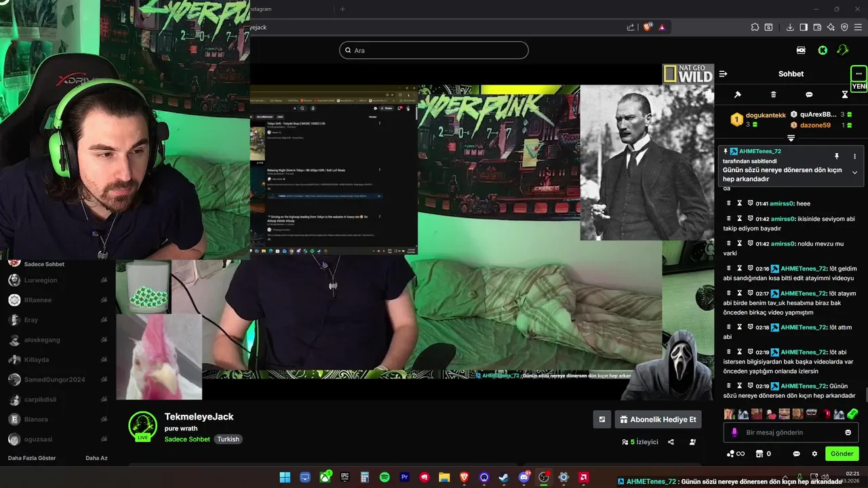Image resolution: width=868 pixels, height=488 pixels.
Task: Unpin the pinned message by AHMETenes_72
Action: pos(837,157)
